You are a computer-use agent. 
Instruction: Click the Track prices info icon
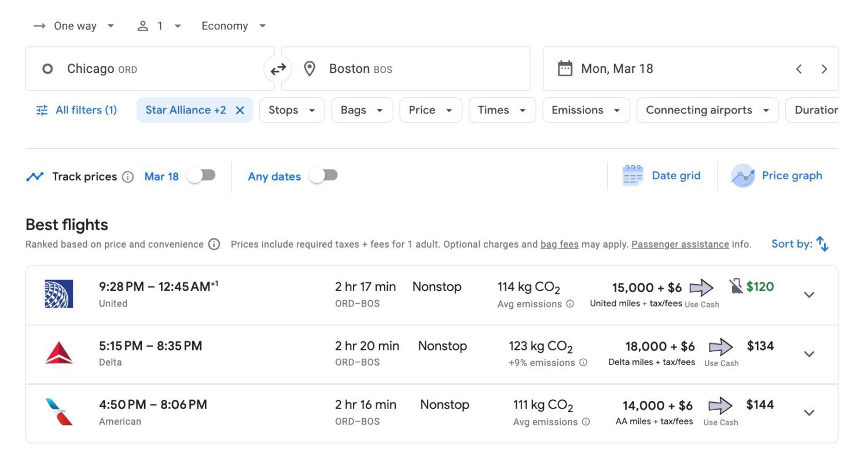(128, 177)
